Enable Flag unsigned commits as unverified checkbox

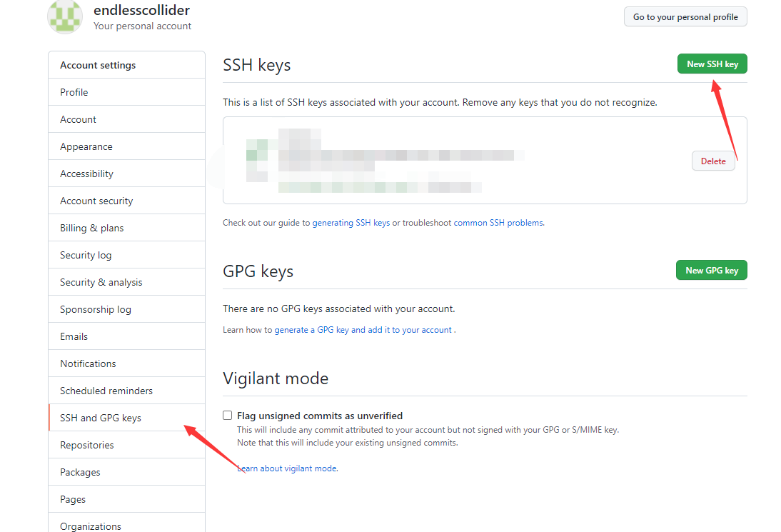(228, 416)
